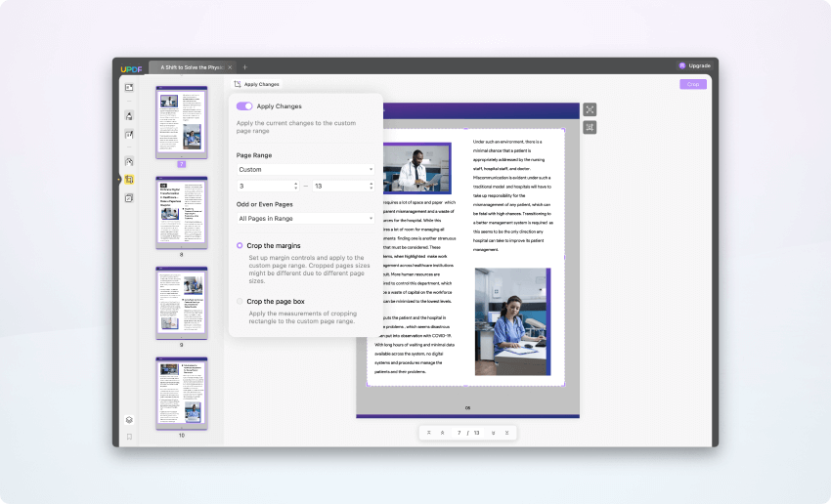Open the Organize Pages sidebar icon
Image resolution: width=831 pixels, height=504 pixels.
[129, 161]
